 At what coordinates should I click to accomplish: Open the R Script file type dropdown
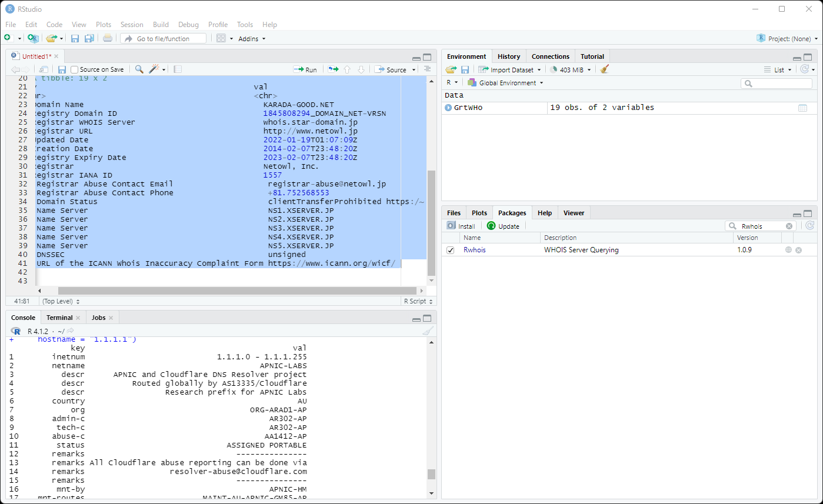coord(418,301)
